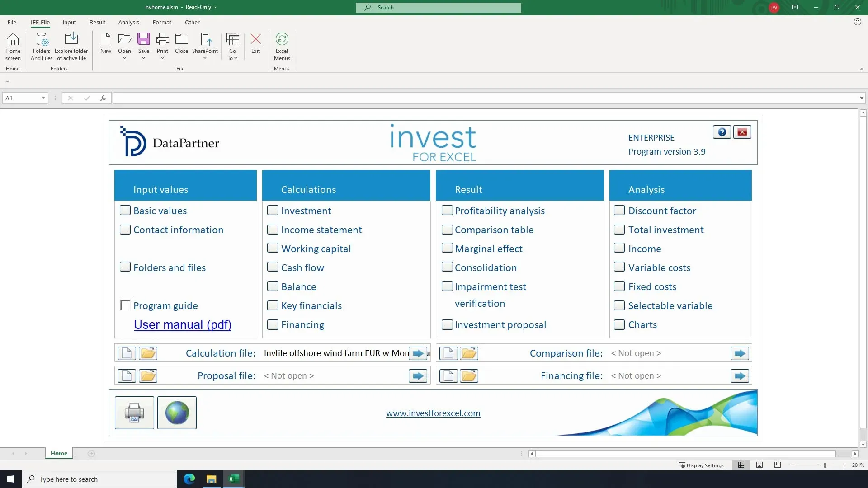Expand the Go To dropdown

click(236, 58)
